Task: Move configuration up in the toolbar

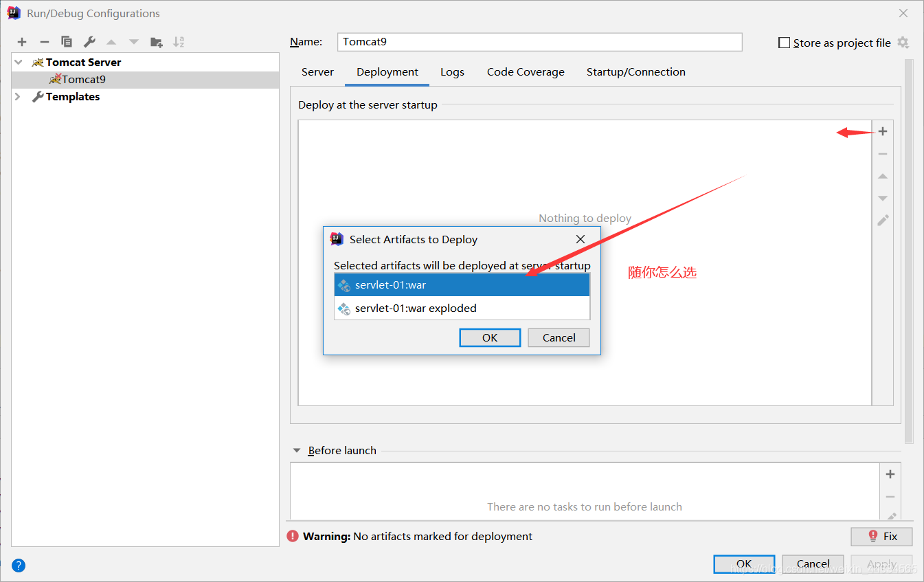Action: [x=111, y=42]
